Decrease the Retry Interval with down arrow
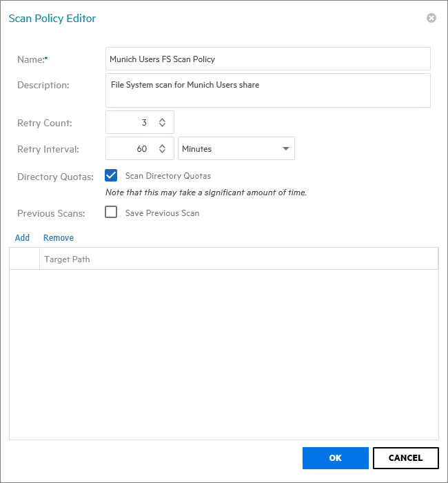This screenshot has width=448, height=483. click(x=162, y=152)
